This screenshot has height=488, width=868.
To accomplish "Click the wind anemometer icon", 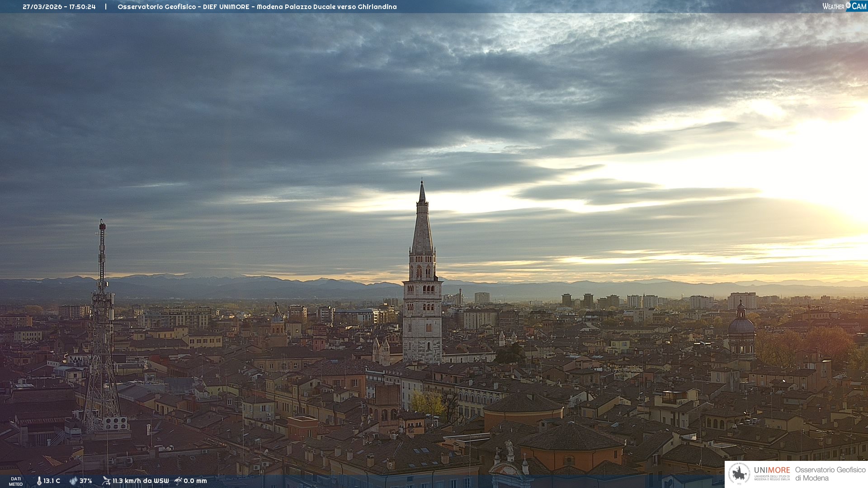I will tap(106, 481).
